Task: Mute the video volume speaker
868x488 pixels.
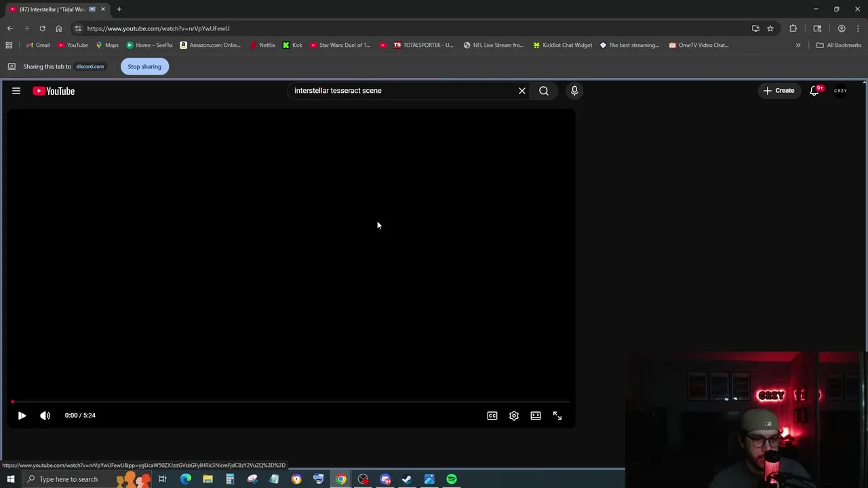Action: click(x=45, y=415)
